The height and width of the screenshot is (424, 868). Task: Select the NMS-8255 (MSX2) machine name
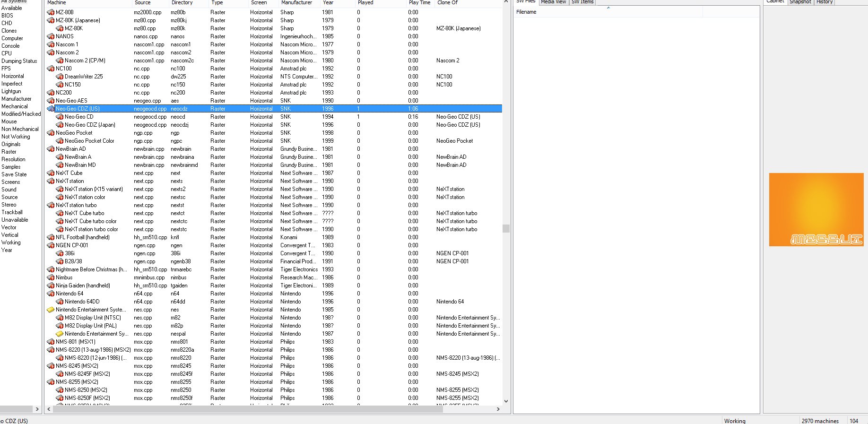(77, 382)
